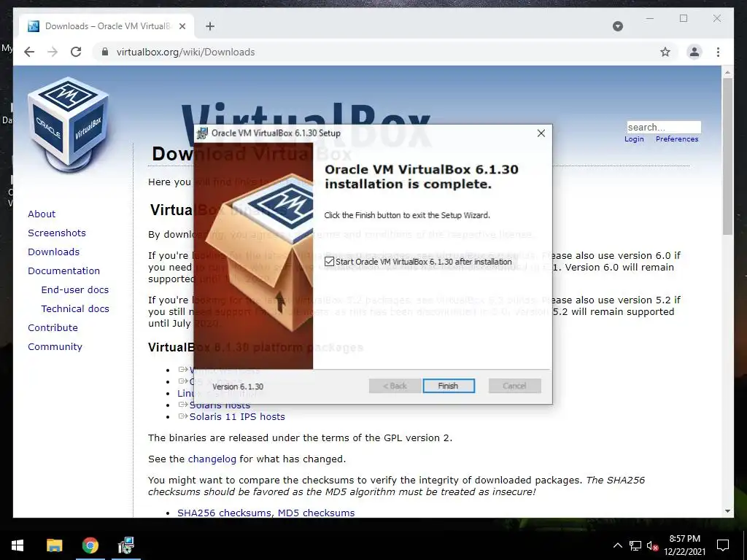Click the muted volume tray icon
Screen dimensions: 747x560
[x=652, y=545]
